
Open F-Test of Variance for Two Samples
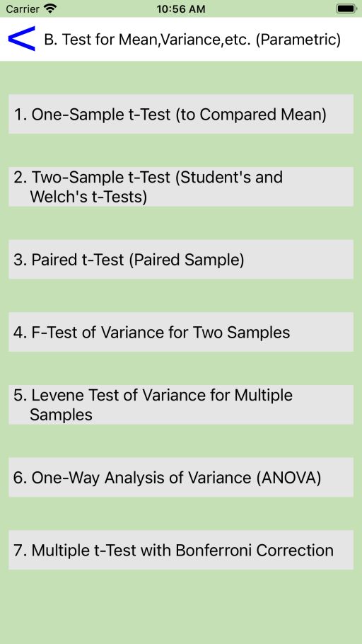181,332
